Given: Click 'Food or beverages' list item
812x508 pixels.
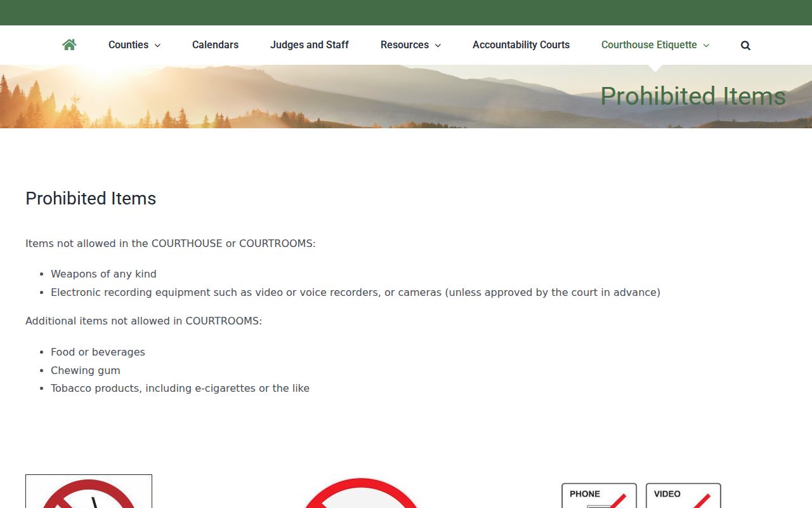Looking at the screenshot, I should pyautogui.click(x=98, y=352).
